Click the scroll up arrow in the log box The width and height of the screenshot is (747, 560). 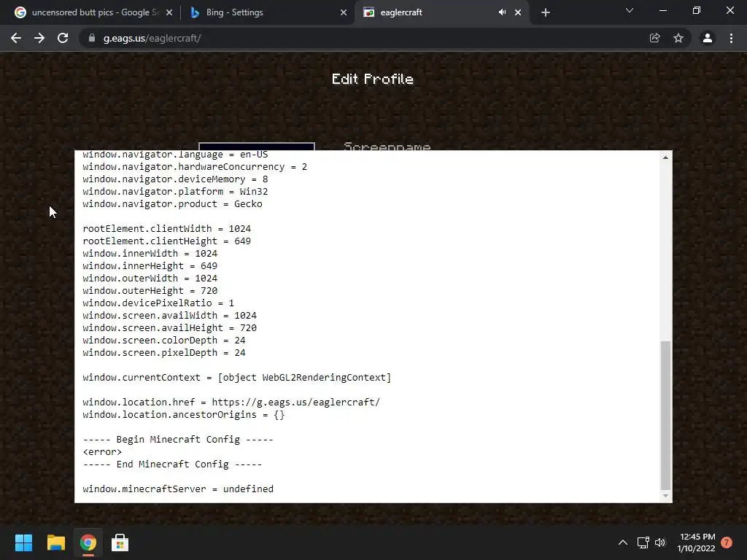pyautogui.click(x=665, y=157)
